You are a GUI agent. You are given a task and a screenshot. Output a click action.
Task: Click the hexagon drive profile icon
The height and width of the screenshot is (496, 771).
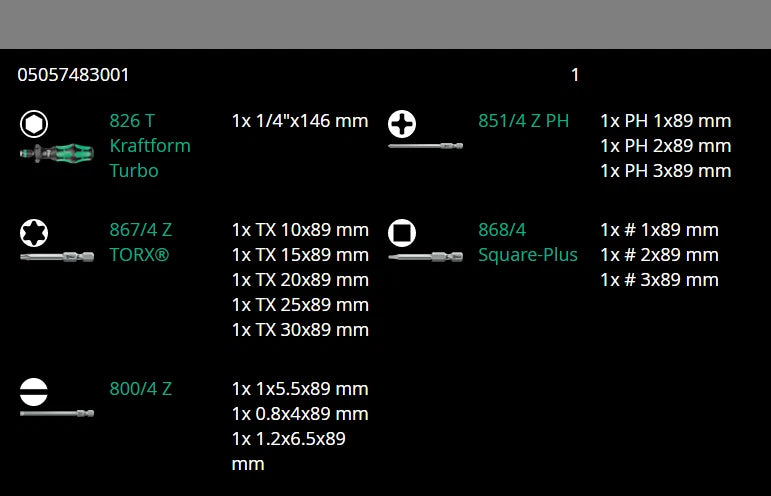click(x=33, y=124)
